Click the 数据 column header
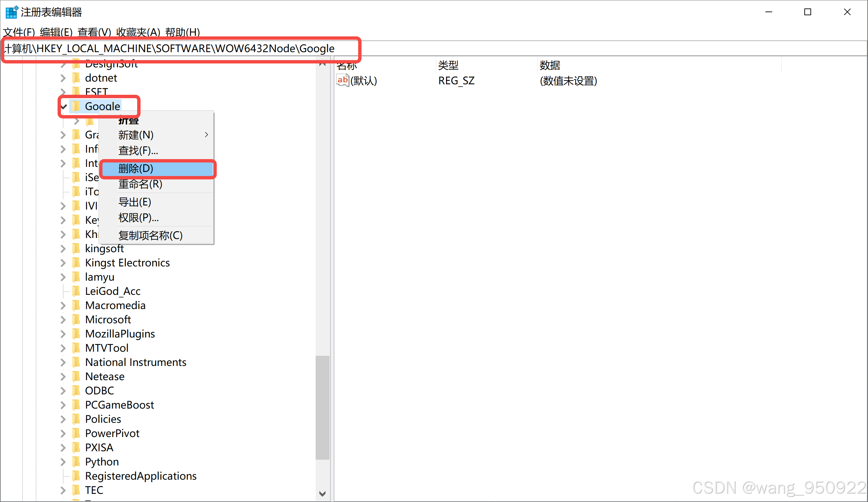The image size is (868, 502). (550, 65)
